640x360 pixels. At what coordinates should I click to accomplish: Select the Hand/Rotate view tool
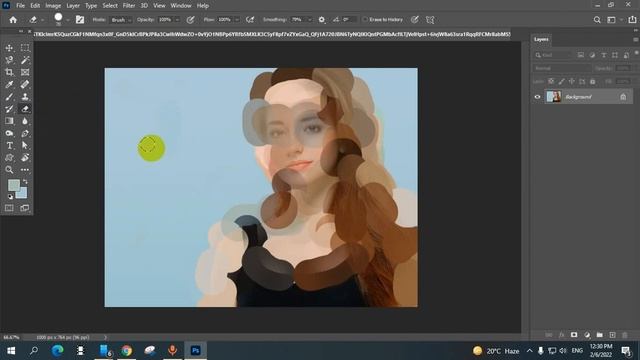click(x=25, y=158)
